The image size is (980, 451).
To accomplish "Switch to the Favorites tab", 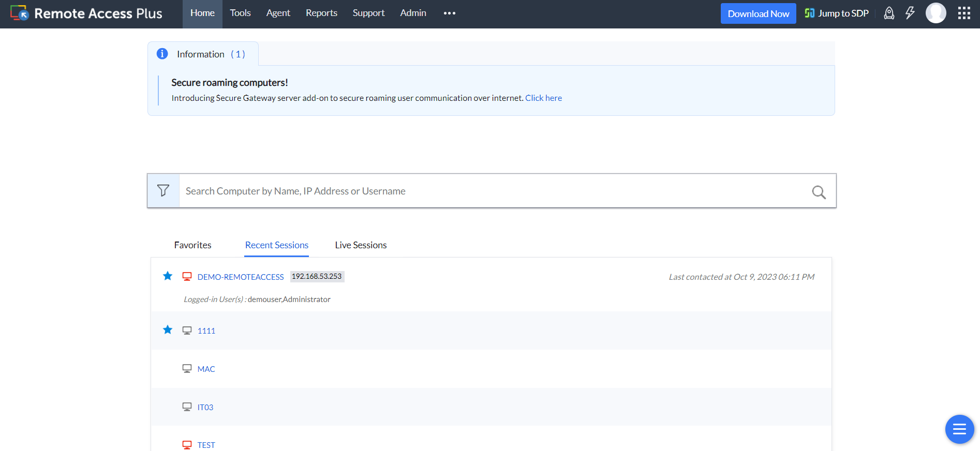I will click(192, 245).
